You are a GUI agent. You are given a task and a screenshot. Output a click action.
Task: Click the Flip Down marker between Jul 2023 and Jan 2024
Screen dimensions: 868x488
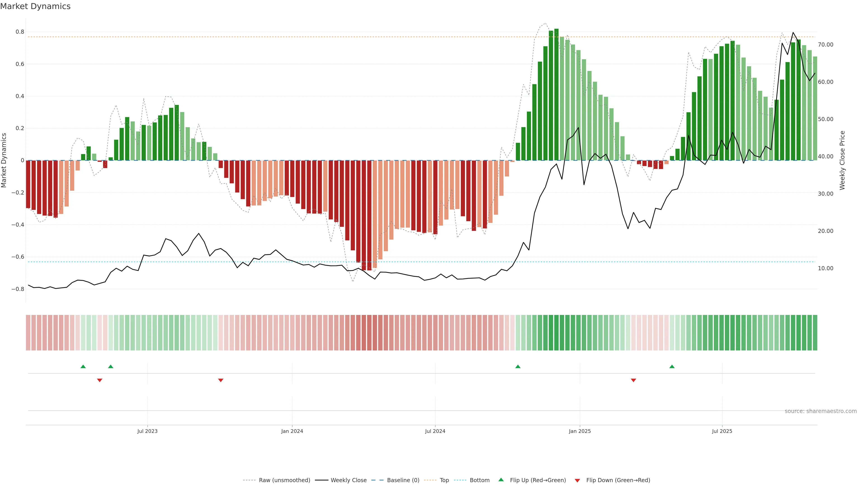click(221, 380)
